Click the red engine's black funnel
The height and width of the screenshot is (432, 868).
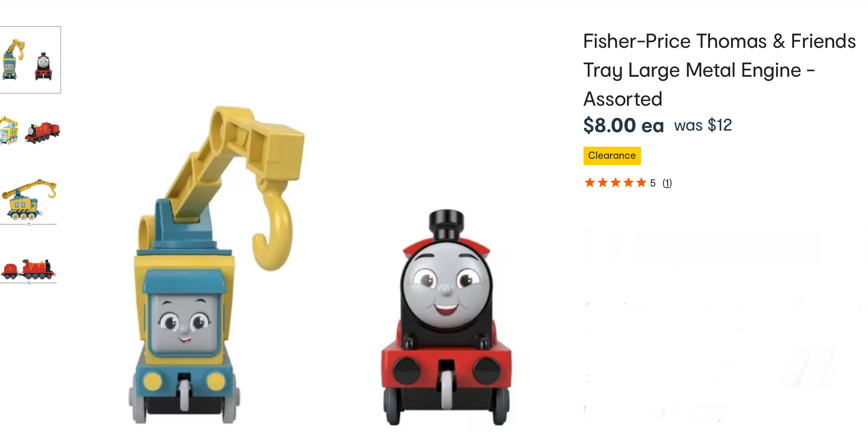[446, 225]
